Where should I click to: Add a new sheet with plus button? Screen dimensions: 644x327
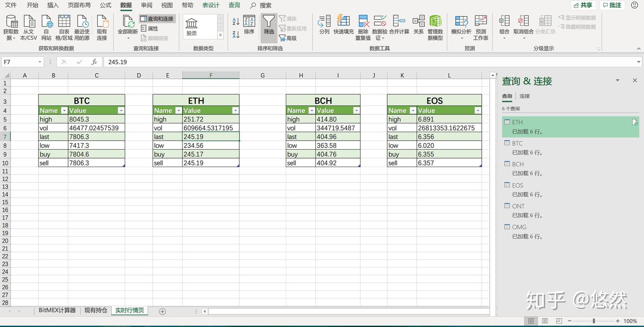pyautogui.click(x=162, y=311)
